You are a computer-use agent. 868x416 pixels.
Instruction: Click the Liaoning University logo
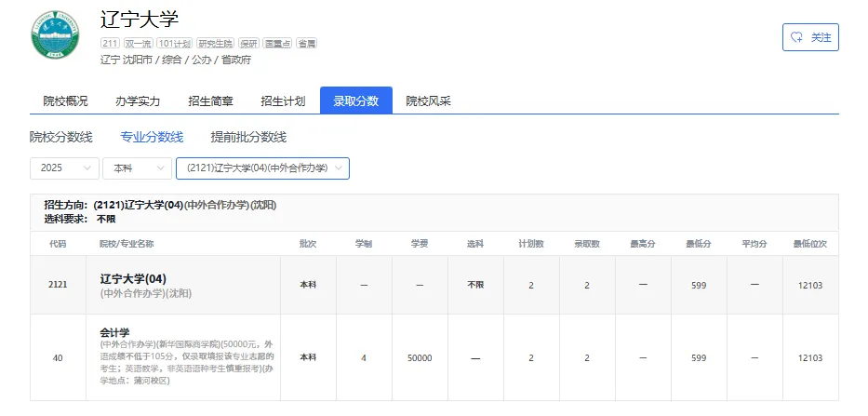click(55, 35)
